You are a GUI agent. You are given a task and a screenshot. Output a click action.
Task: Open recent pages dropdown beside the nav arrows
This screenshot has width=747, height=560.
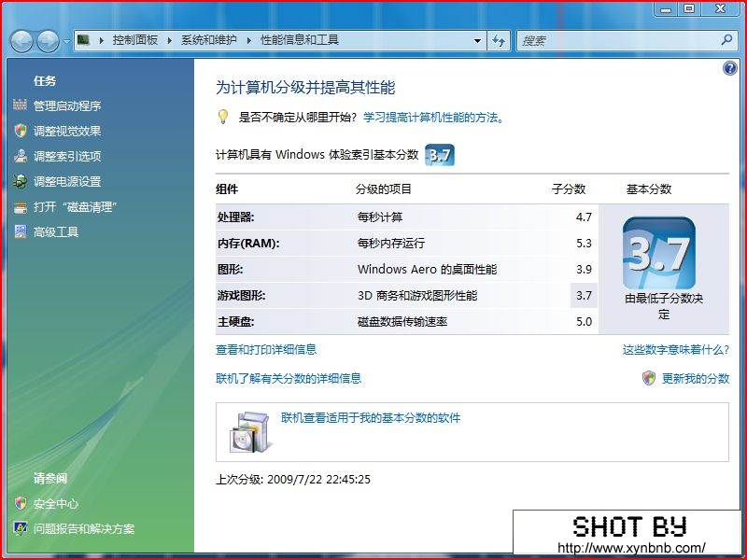pos(66,41)
